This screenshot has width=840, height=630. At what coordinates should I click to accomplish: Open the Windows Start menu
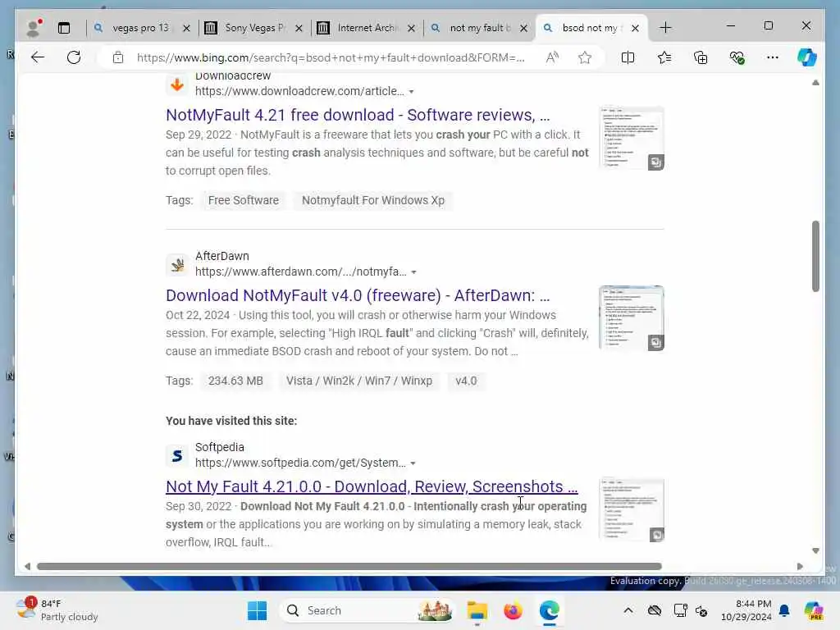[x=257, y=610]
